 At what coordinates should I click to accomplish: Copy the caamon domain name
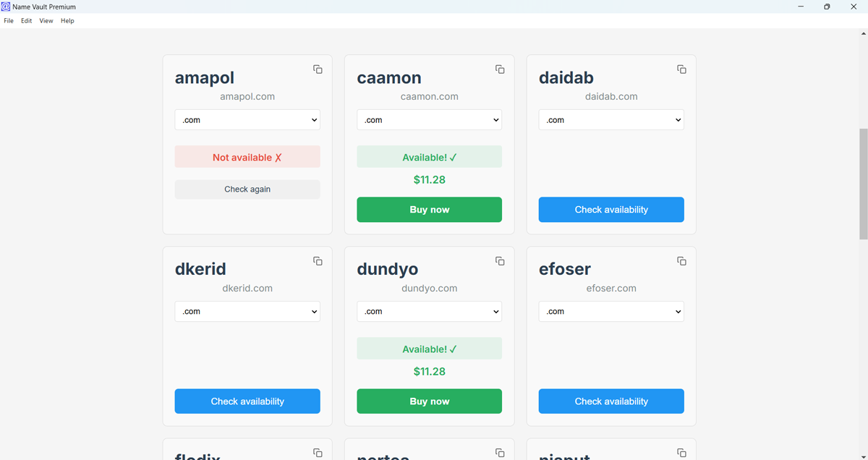(500, 69)
